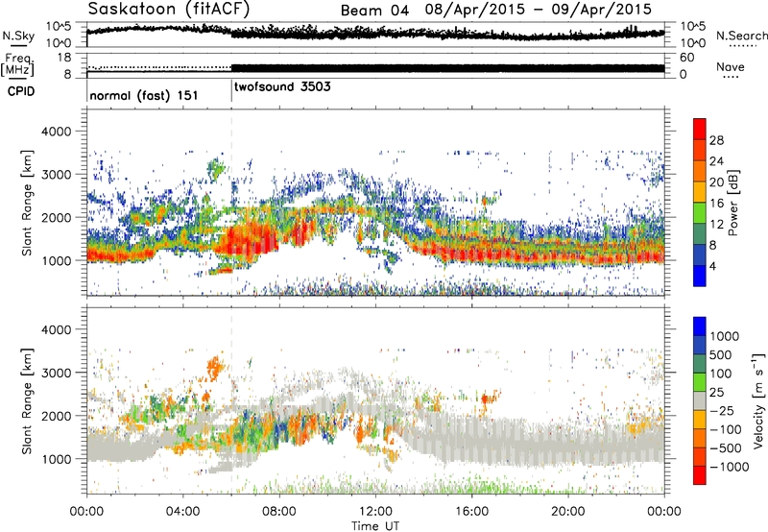This screenshot has width=768, height=532.
Task: Select the 'N.Sky' legend label
Action: coord(18,36)
